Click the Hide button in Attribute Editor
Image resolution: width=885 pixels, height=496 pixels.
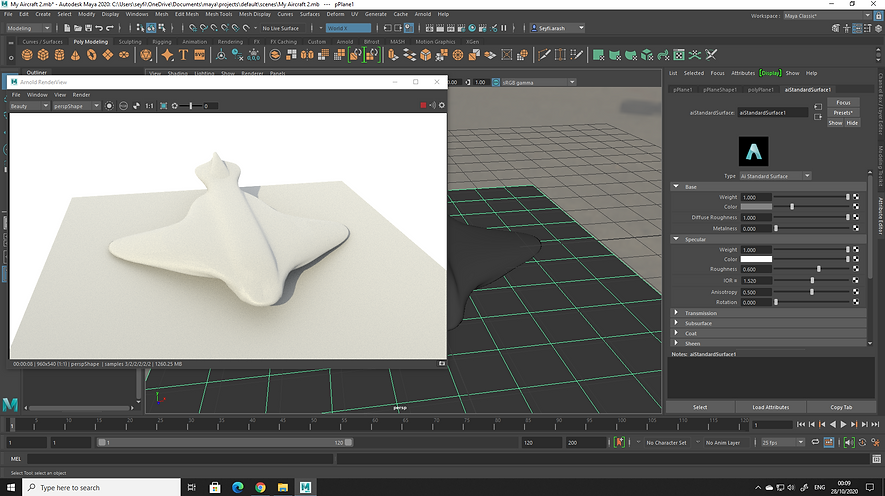pyautogui.click(x=852, y=123)
